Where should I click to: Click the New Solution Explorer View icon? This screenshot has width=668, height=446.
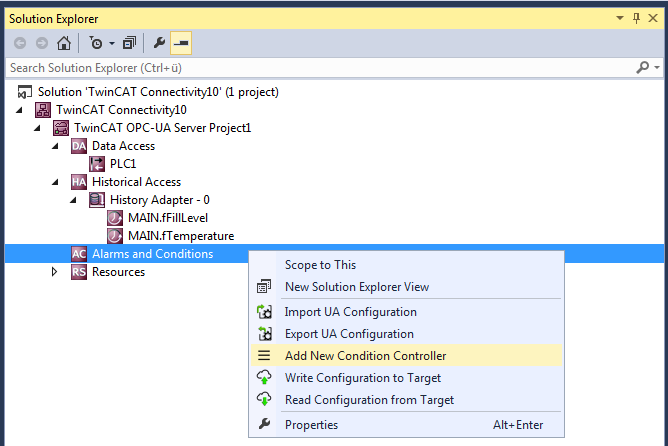[x=264, y=287]
